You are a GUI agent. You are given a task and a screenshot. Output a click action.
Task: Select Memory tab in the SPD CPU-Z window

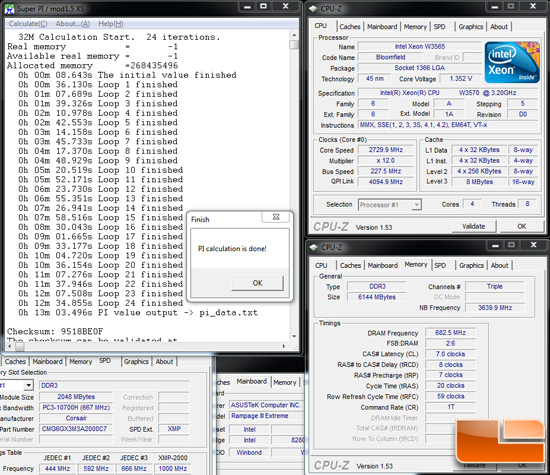80,361
